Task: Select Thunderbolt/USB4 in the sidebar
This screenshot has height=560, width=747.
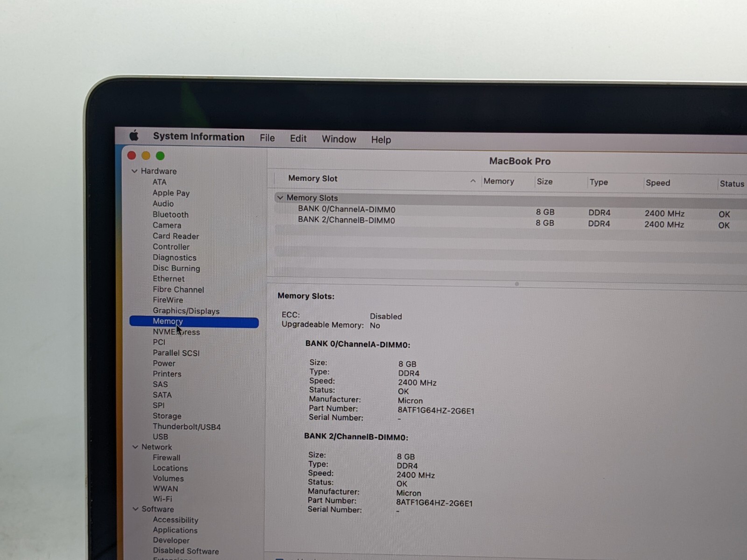Action: [187, 427]
